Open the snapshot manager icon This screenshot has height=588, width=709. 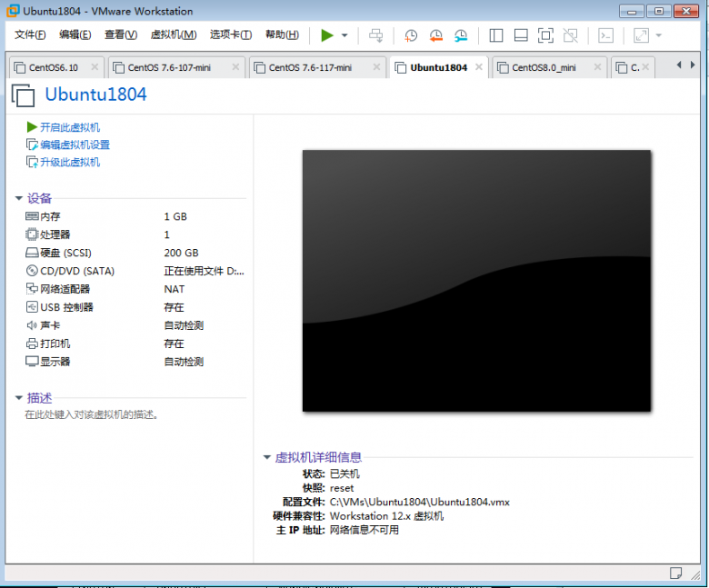pos(461,35)
